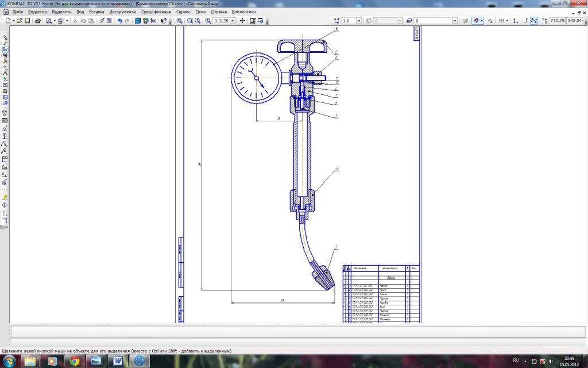This screenshot has width=588, height=368.
Task: Expand the layer number dropdown
Action: [x=455, y=21]
